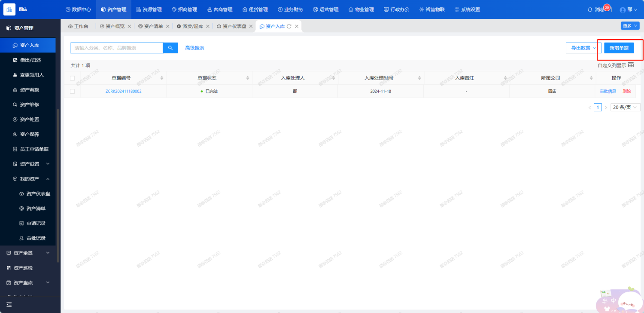The image size is (644, 313).
Task: Open the 20 条/页 page size selector
Action: [x=625, y=107]
